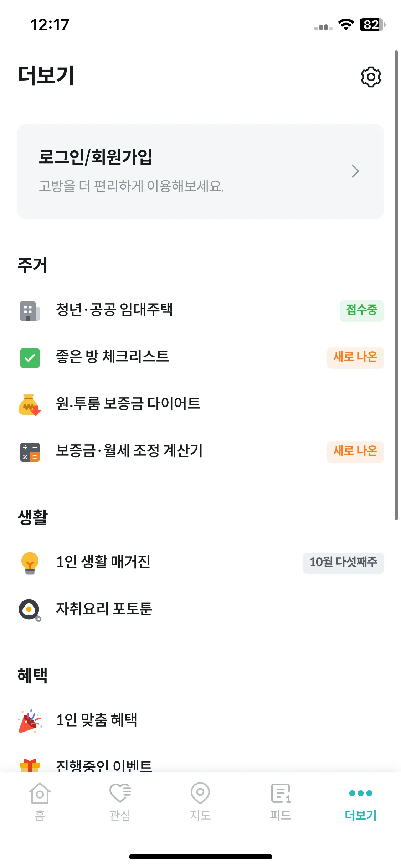Tap the money bag deposit diet icon
Viewport: 401px width, 868px height.
30,405
